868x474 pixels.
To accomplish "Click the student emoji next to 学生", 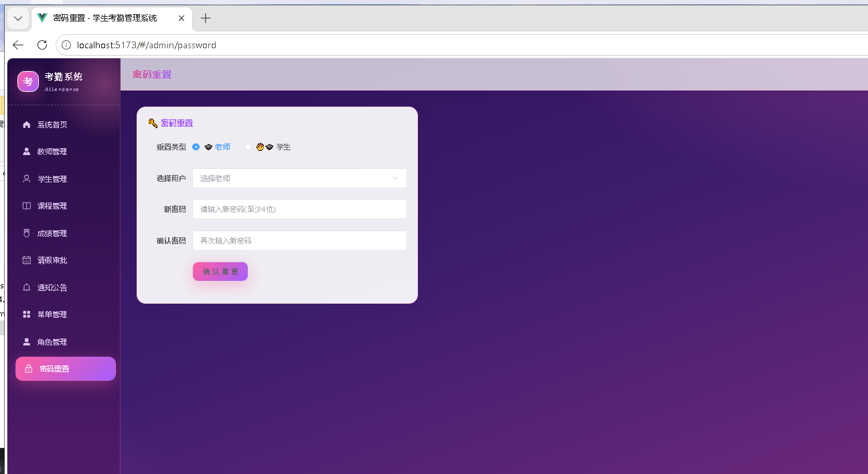I will tap(265, 147).
